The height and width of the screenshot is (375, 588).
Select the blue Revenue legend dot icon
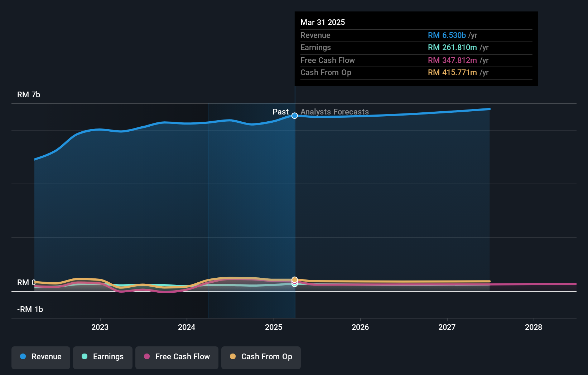(22, 356)
